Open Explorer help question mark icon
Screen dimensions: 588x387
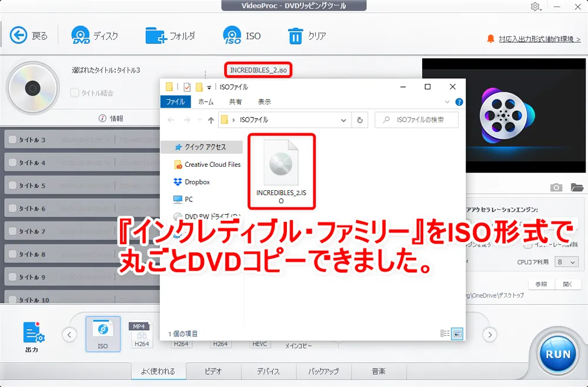click(x=459, y=102)
